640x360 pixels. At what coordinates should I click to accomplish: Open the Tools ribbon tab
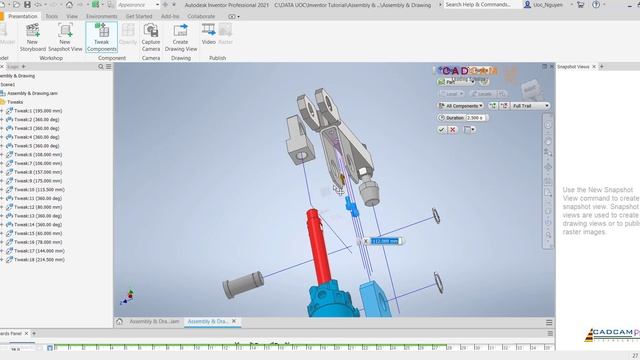51,16
